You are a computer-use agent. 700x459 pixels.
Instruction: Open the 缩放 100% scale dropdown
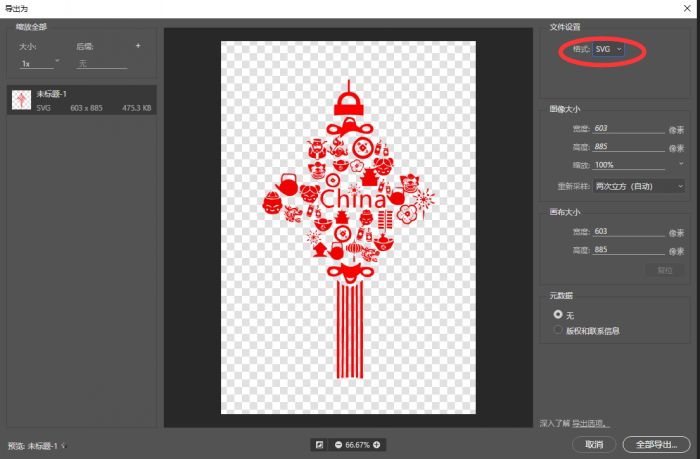[x=640, y=164]
